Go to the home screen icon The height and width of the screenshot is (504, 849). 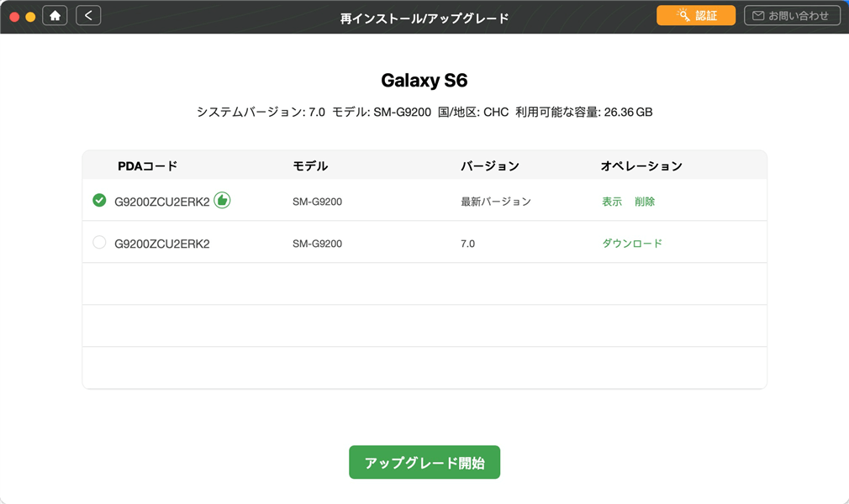(55, 15)
